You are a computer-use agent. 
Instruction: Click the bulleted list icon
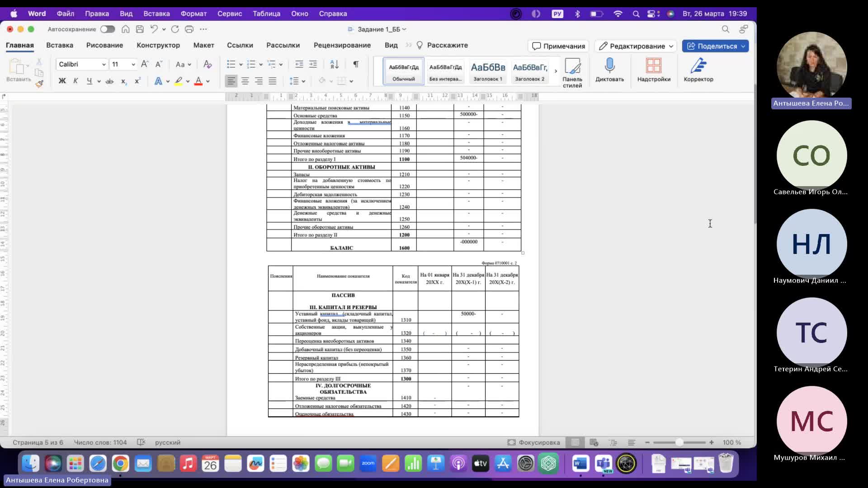[231, 64]
